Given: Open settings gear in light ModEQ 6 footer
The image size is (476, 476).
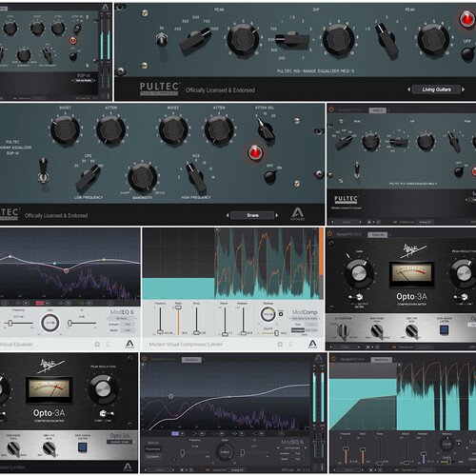Looking at the screenshot, I should click(97, 344).
